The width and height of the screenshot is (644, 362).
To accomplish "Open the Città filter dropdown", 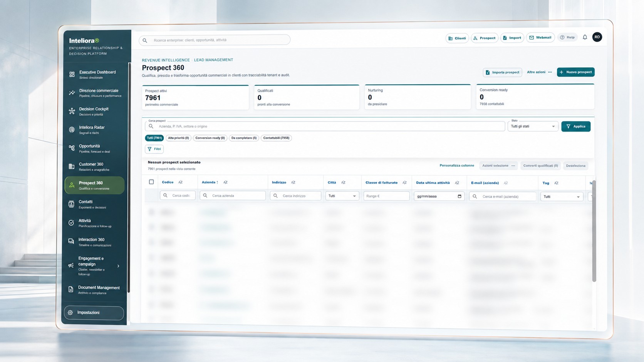I will (x=342, y=196).
